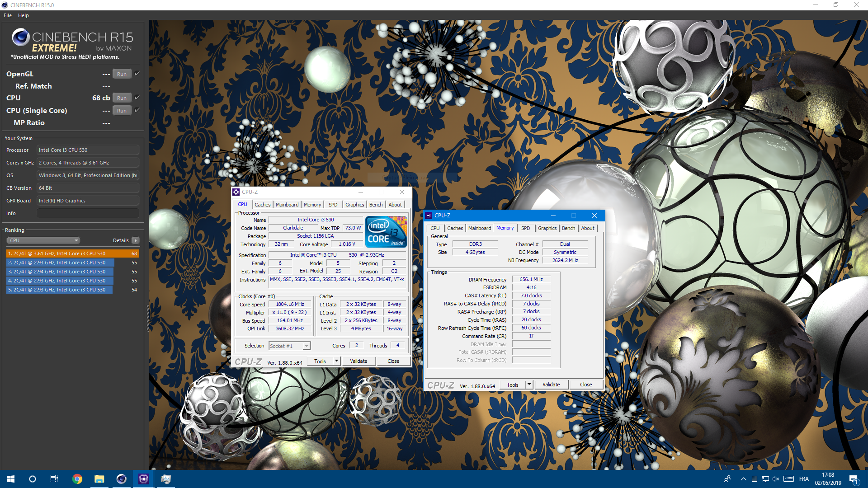The height and width of the screenshot is (488, 868).
Task: Click Cinebench R15 logo sphere
Action: click(21, 37)
